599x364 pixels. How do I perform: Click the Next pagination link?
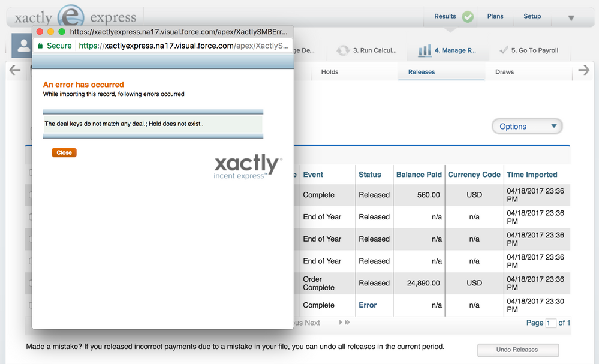click(312, 323)
